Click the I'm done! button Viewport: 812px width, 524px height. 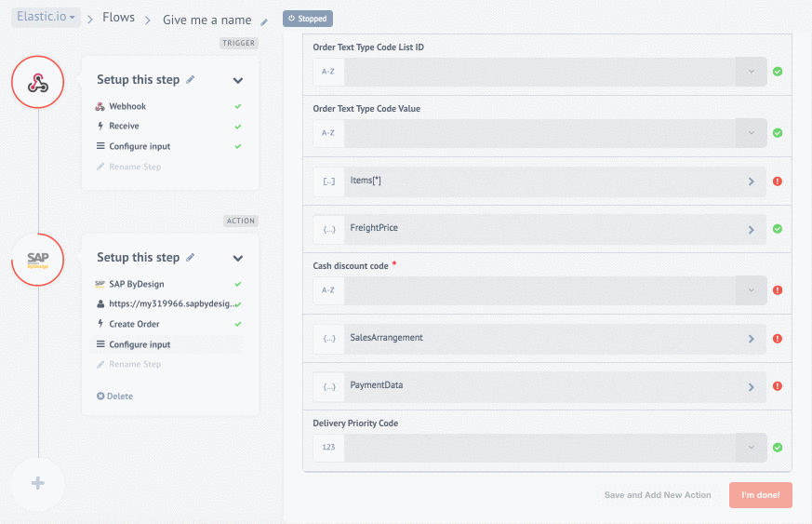point(760,495)
